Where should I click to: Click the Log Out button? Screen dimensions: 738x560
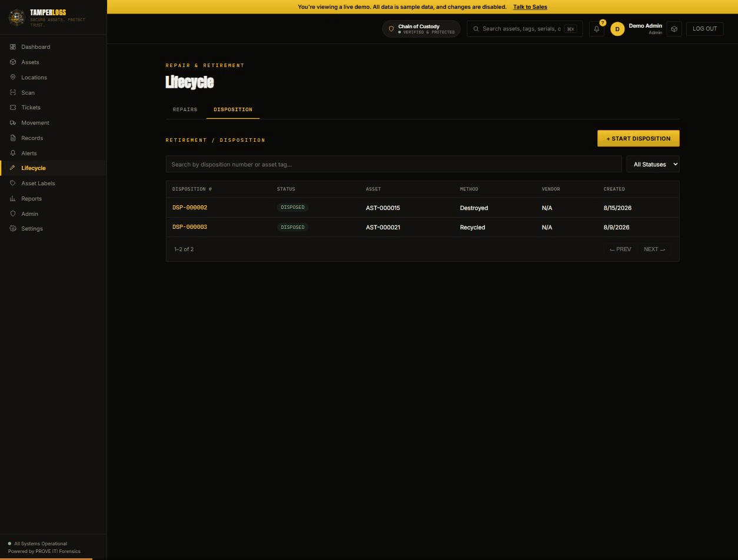[705, 29]
